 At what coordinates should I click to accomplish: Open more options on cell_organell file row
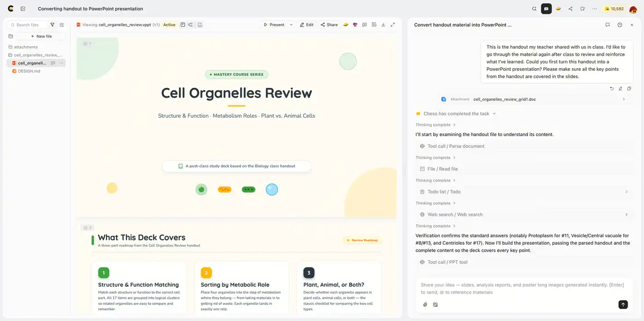[x=61, y=63]
